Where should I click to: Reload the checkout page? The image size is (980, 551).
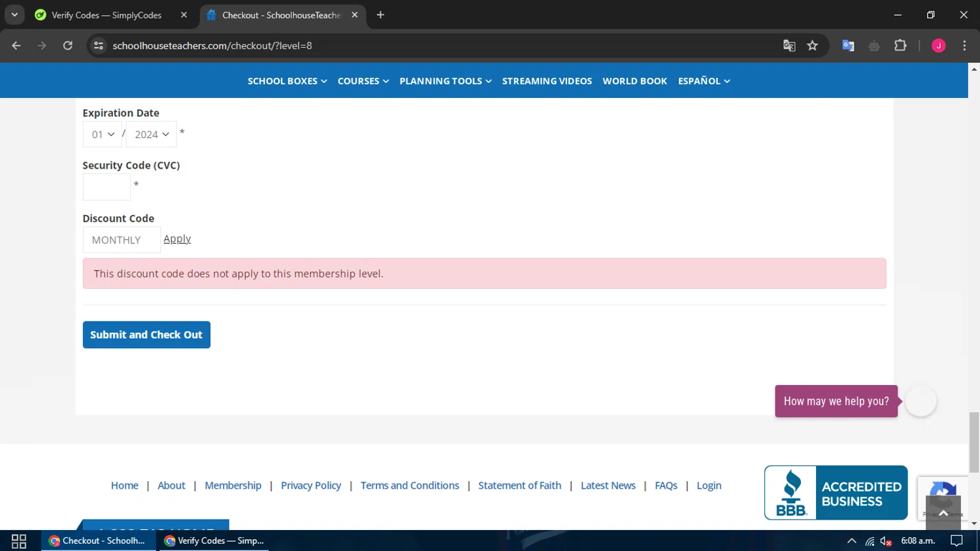pos(68,46)
